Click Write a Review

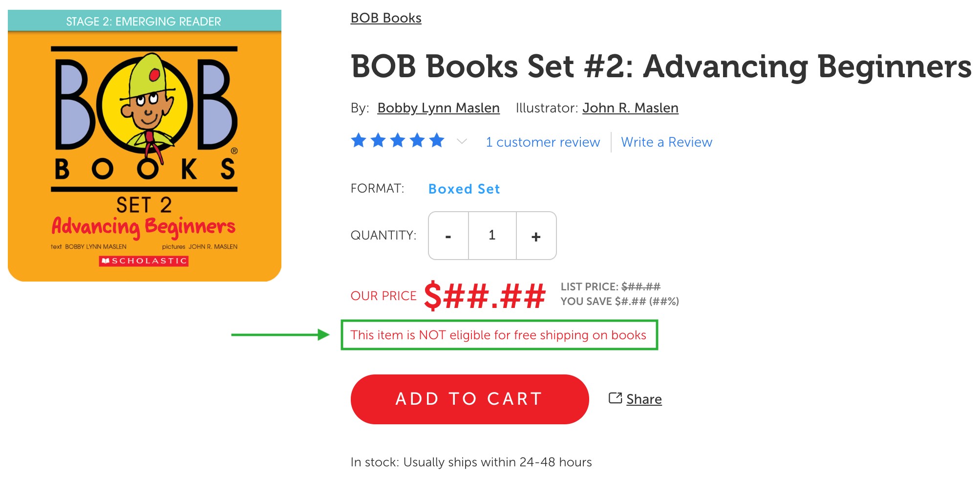pos(666,142)
